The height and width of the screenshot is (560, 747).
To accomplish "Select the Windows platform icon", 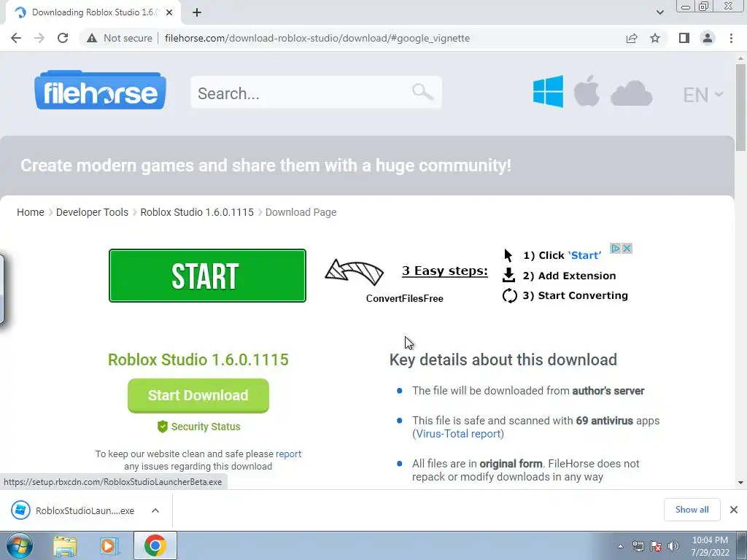I will pos(548,91).
